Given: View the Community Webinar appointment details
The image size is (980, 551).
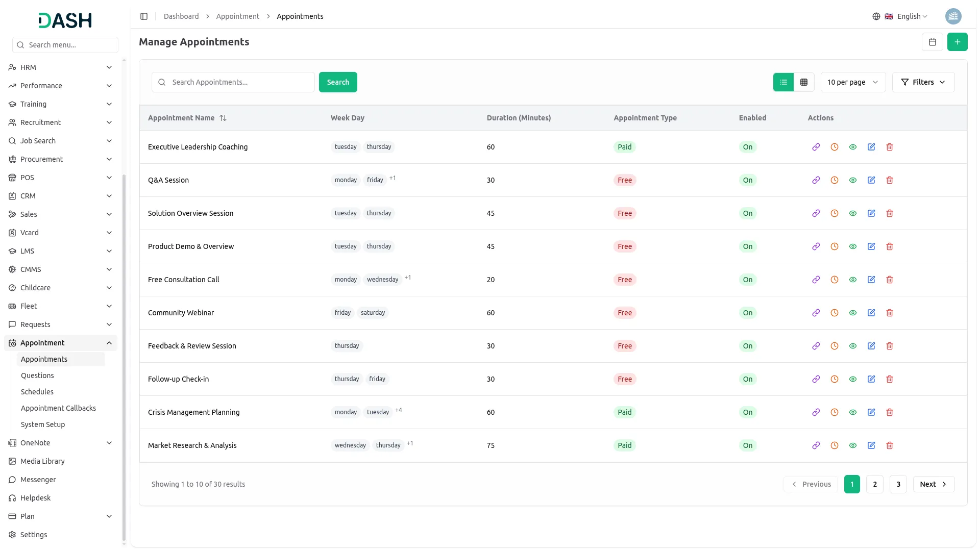Looking at the screenshot, I should [x=853, y=313].
